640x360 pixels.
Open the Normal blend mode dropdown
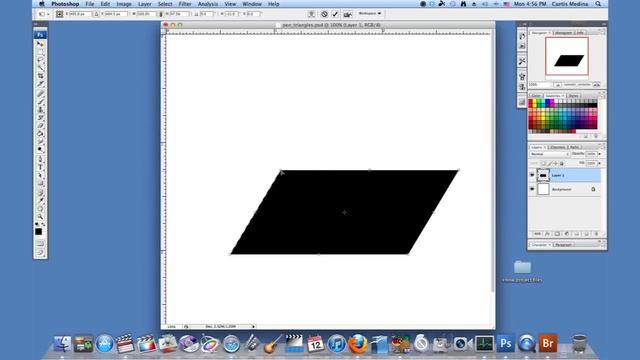pyautogui.click(x=549, y=154)
